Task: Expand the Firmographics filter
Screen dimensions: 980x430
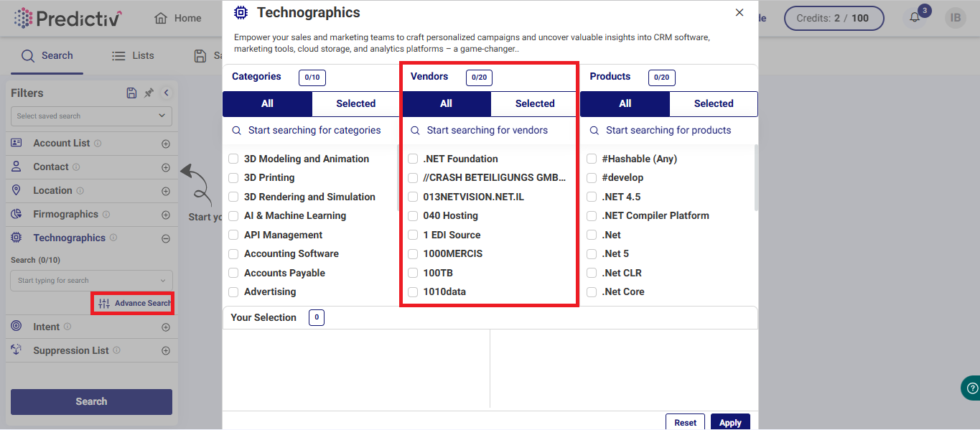Action: (x=166, y=215)
